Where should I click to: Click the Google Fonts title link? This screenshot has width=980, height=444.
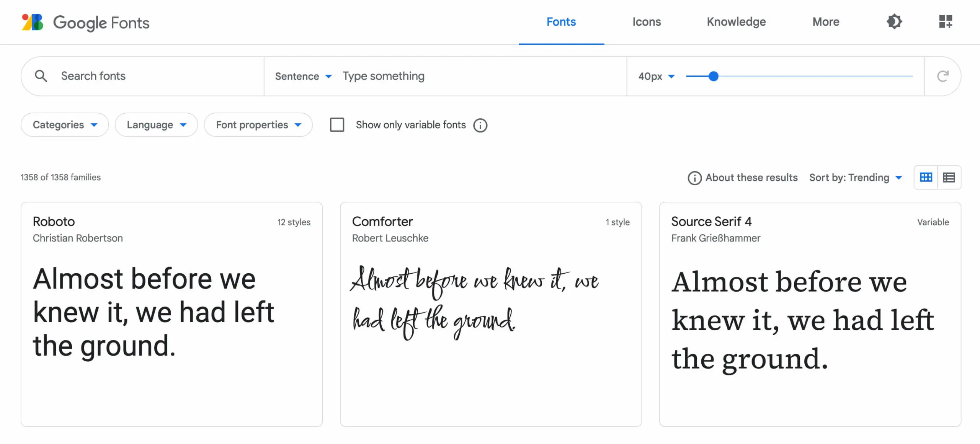tap(101, 23)
